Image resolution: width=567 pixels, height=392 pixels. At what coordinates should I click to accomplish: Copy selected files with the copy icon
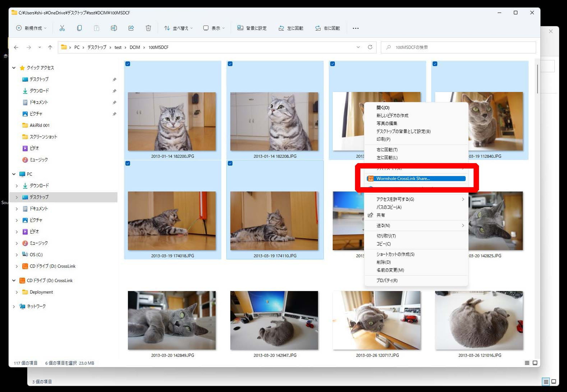(79, 28)
